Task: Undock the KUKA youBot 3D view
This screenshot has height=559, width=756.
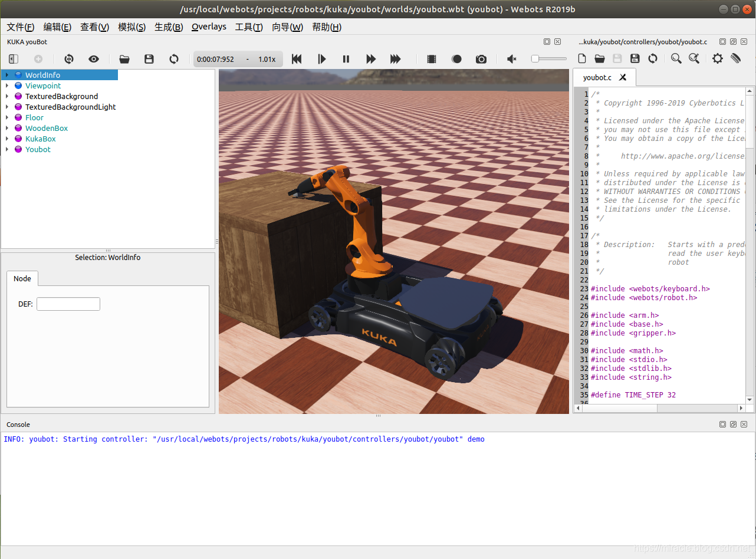Action: 547,42
